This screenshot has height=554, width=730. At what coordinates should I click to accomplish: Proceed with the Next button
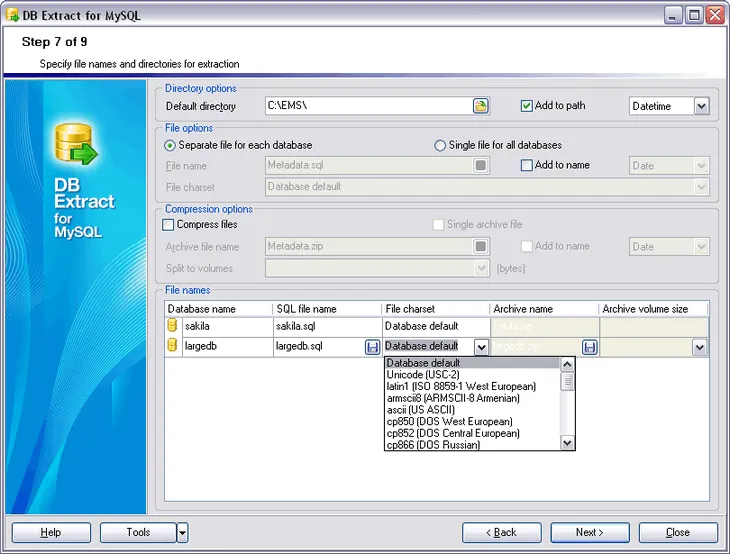click(x=590, y=533)
